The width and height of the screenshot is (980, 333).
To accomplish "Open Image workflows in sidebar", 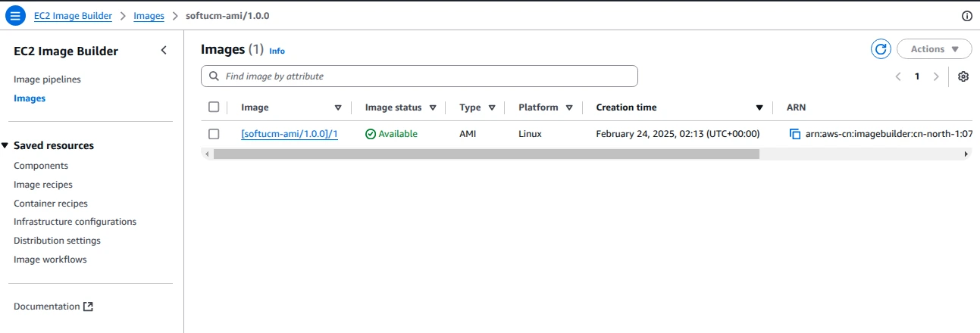I will coord(50,260).
